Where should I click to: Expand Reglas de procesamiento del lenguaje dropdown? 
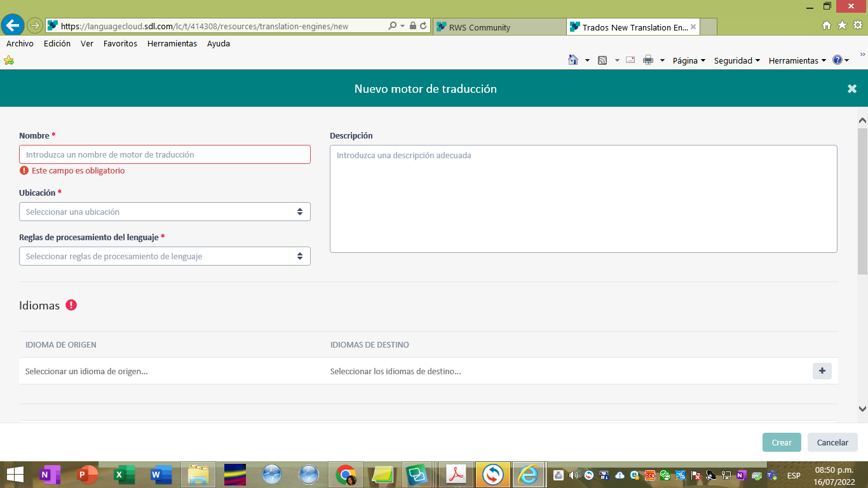165,256
